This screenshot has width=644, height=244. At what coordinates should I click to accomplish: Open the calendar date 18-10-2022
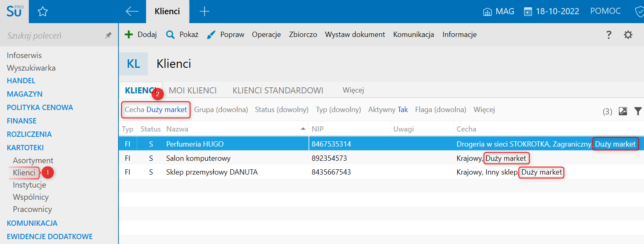[x=551, y=11]
